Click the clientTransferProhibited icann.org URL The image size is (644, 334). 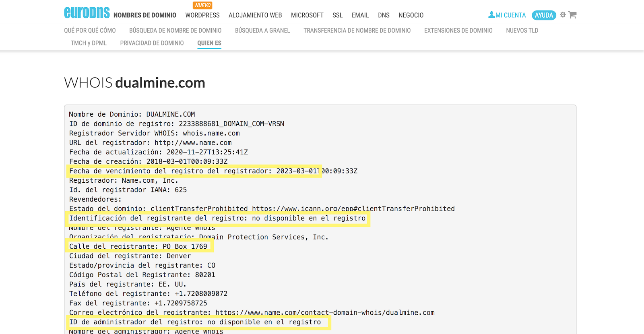pyautogui.click(x=353, y=209)
